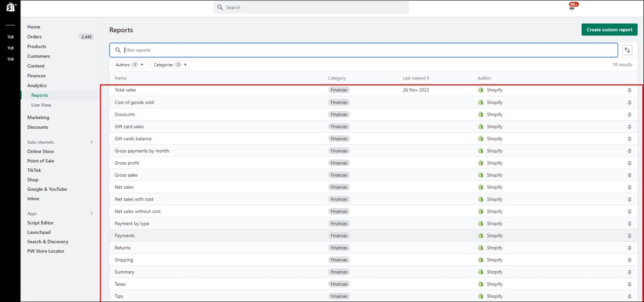Viewport: 644px width, 302px height.
Task: Pin the Cost of goods sold report
Action: [630, 102]
